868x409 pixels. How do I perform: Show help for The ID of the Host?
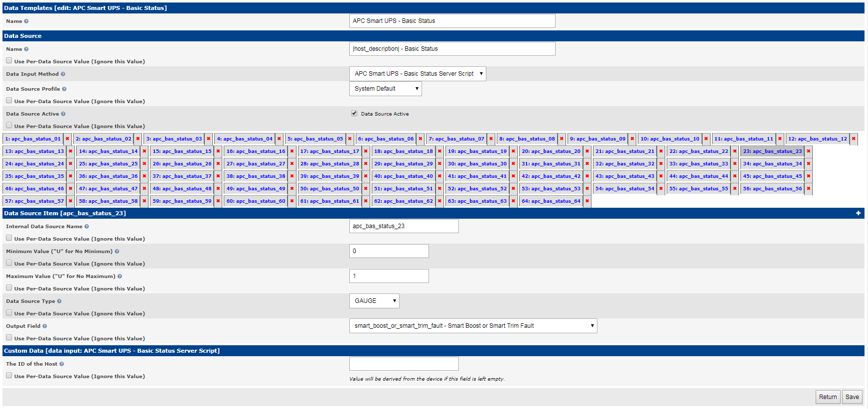point(61,364)
